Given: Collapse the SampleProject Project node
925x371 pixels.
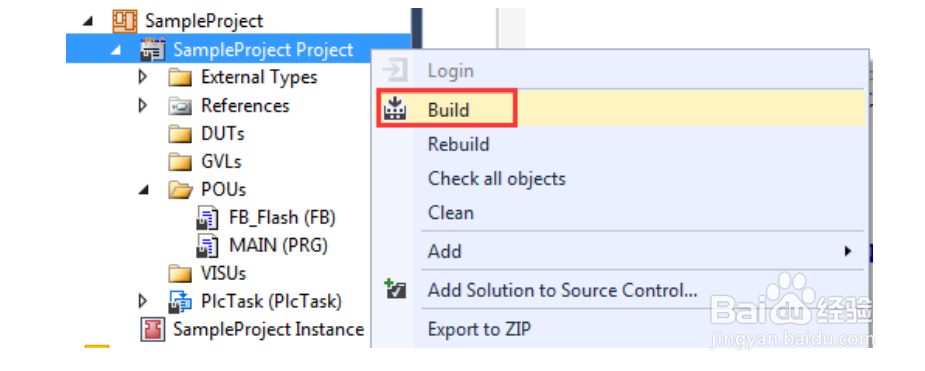Looking at the screenshot, I should click(114, 51).
